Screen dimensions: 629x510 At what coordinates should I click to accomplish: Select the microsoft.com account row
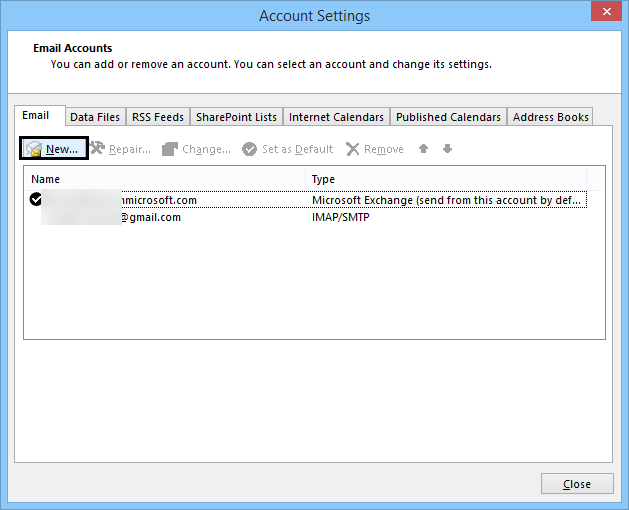tap(306, 200)
